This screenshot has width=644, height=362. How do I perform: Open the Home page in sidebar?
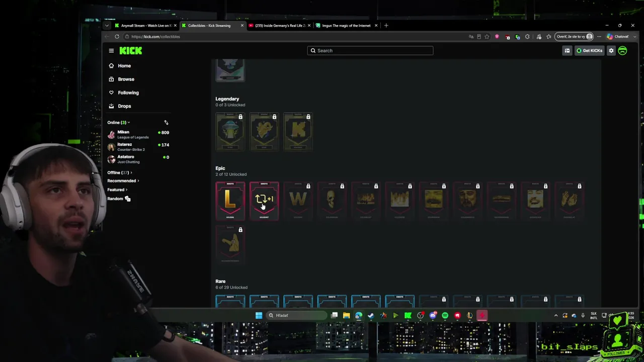click(120, 66)
